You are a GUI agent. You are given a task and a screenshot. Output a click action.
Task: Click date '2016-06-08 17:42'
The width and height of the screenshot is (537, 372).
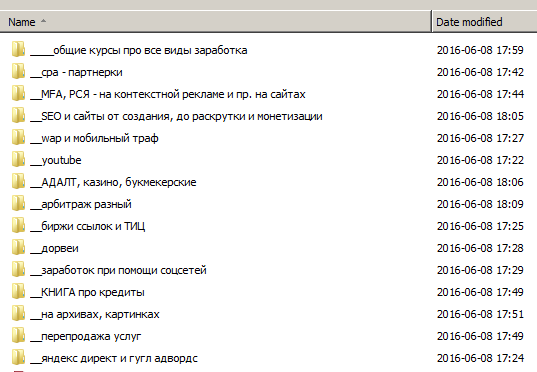coord(480,72)
